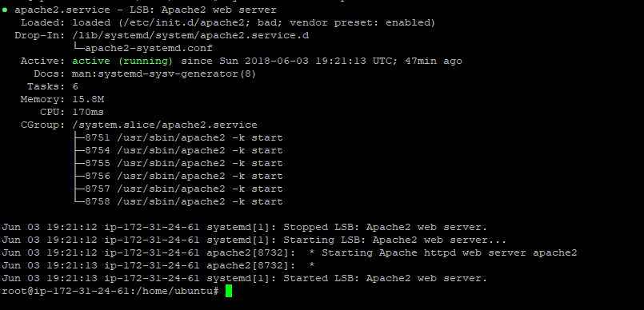Click the green status dot beside apache2.service
The image size is (644, 310).
pyautogui.click(x=5, y=10)
